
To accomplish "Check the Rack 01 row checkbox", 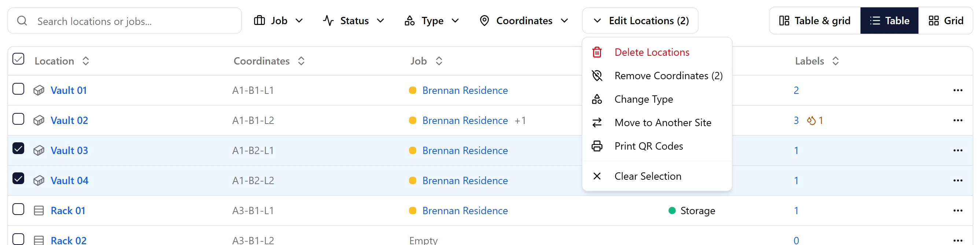I will point(18,209).
